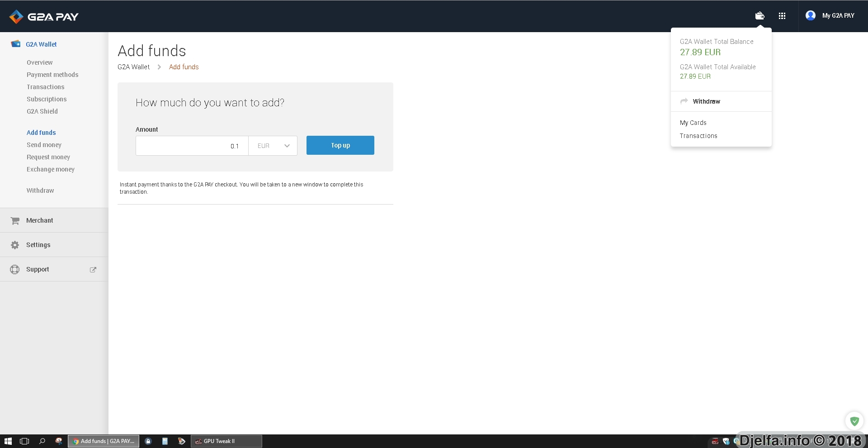Select Add funds in the sidebar
Screen dimensions: 868x448
click(41, 133)
